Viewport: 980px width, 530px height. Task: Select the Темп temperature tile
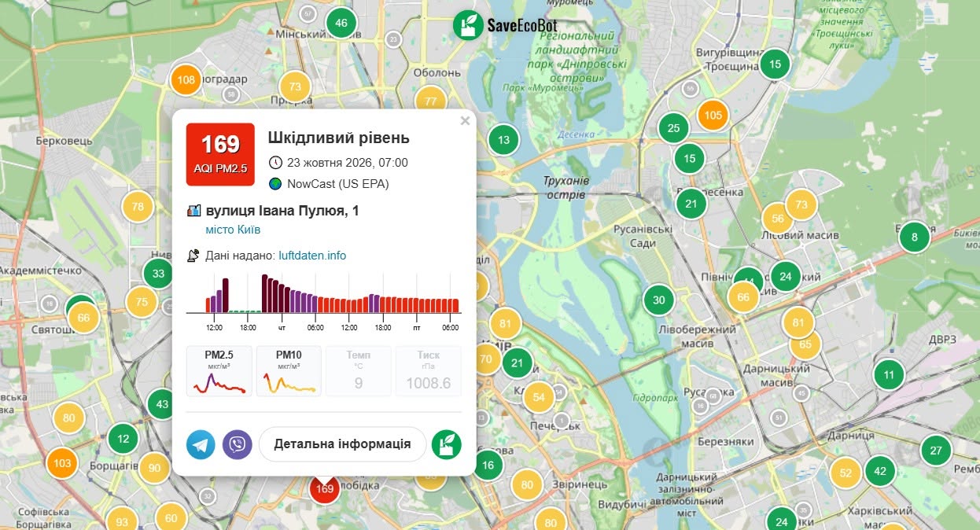(x=359, y=371)
